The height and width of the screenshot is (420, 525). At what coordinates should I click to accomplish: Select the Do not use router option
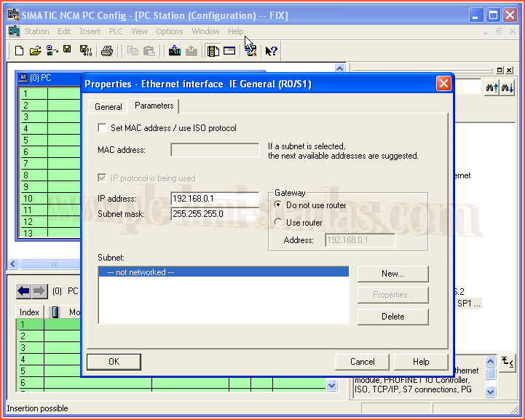coord(278,205)
